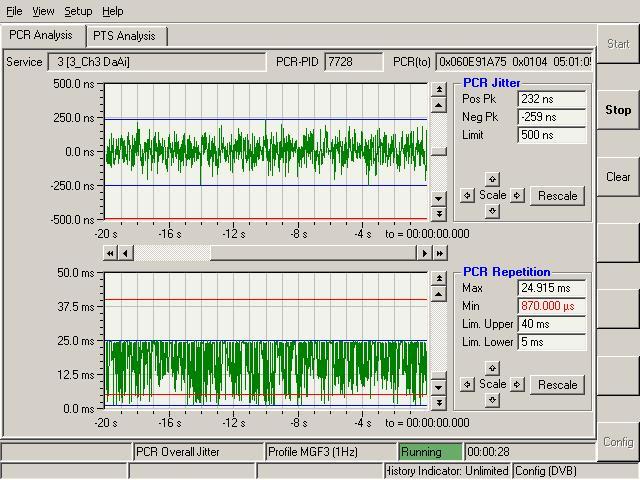Screen dimensions: 640x480
Task: Jump to bottom of repetition graph scrollbar
Action: pyautogui.click(x=438, y=403)
